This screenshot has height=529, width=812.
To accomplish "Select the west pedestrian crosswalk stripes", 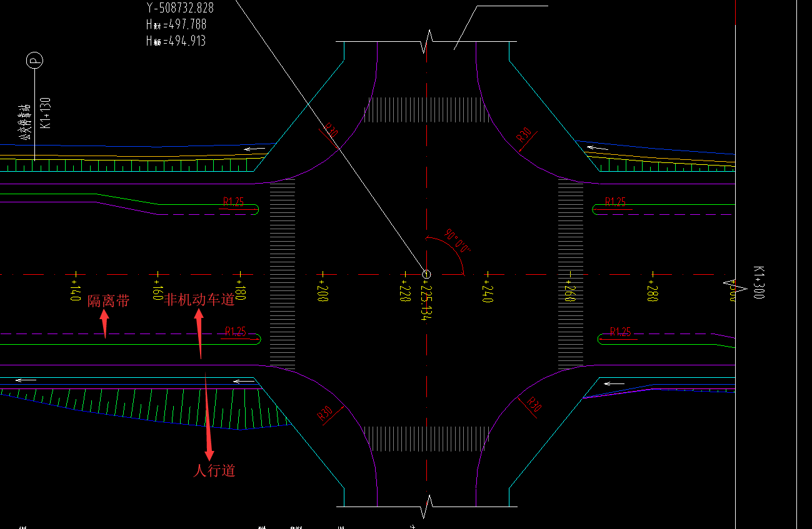I will point(282,274).
